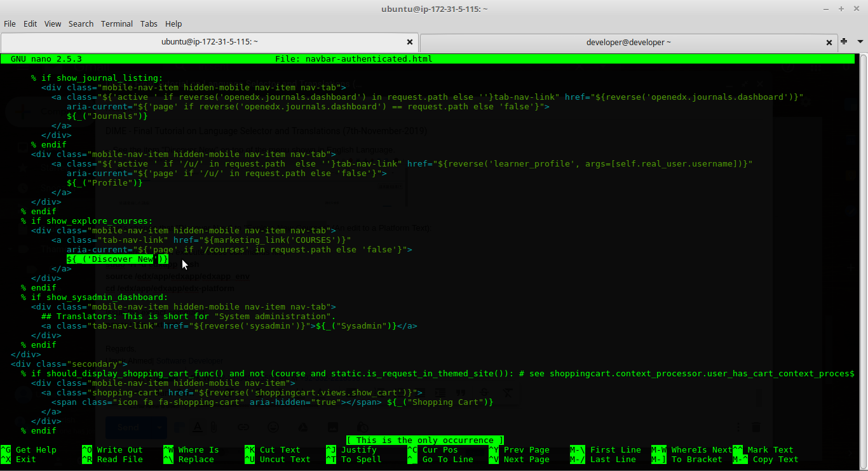868x471 pixels.
Task: Close the ubuntu@ip-172-31-5-115 tab
Action: click(410, 42)
